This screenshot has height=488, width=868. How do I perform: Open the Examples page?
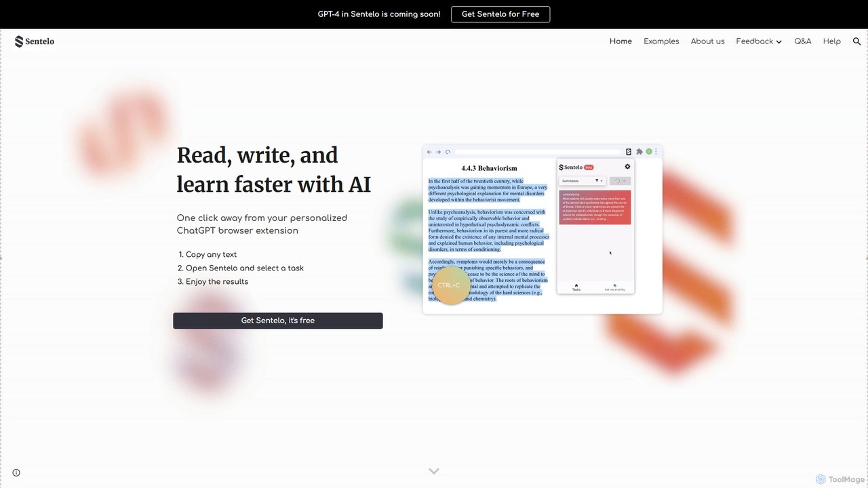click(x=661, y=41)
